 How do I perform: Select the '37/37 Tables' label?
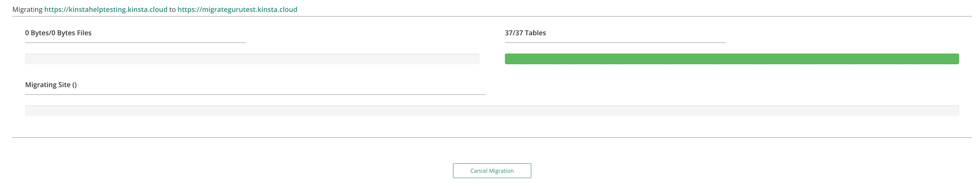(x=525, y=33)
